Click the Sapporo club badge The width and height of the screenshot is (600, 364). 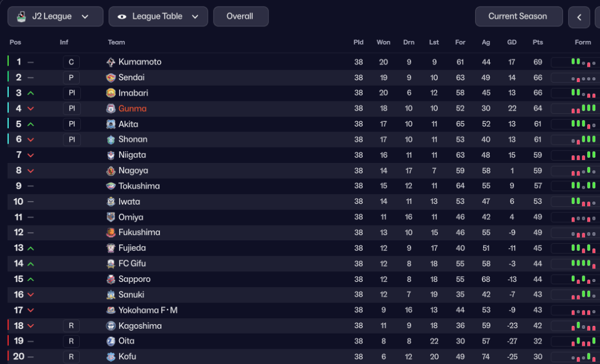(111, 279)
